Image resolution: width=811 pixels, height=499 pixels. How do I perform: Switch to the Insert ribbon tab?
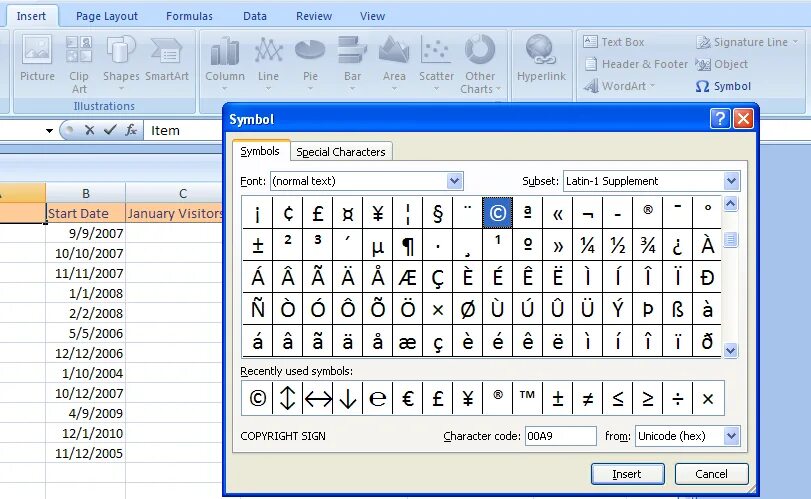point(31,16)
